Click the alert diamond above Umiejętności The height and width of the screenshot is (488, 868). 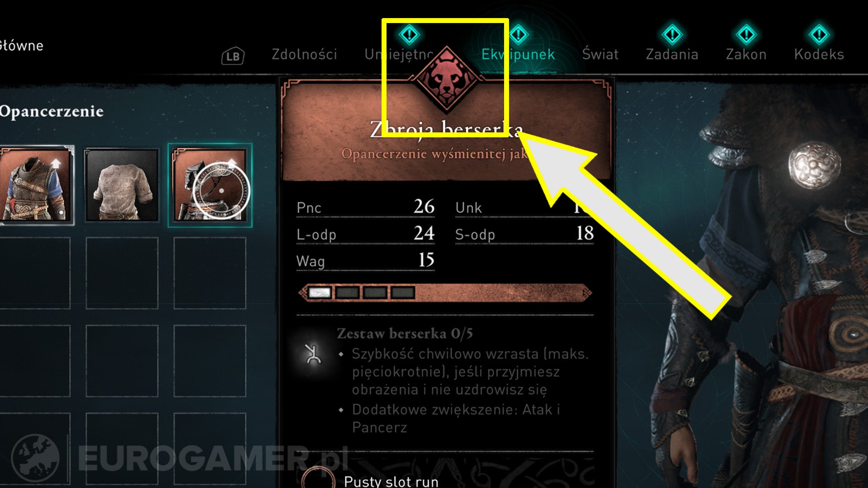pos(409,34)
